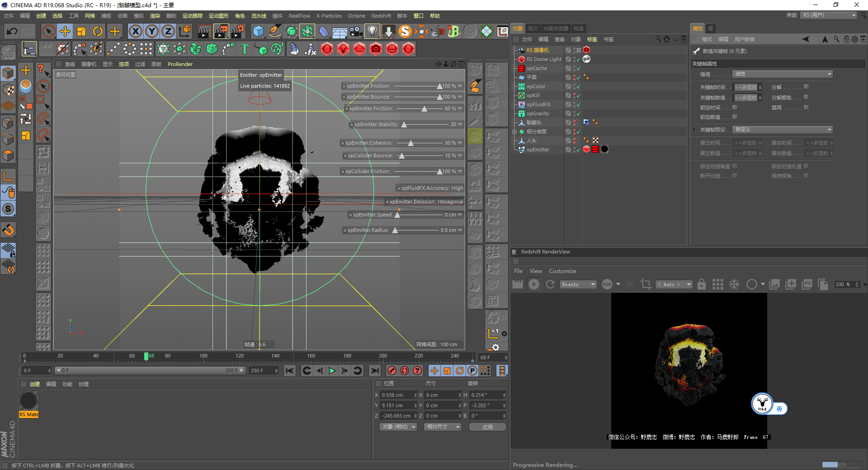Open the Beauty AOV dropdown in RenderView

[578, 284]
